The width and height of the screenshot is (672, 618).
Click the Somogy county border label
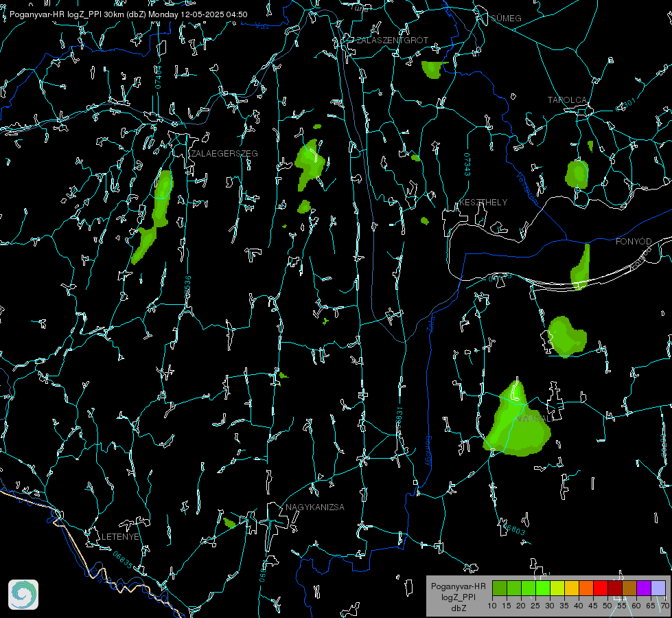pyautogui.click(x=428, y=451)
